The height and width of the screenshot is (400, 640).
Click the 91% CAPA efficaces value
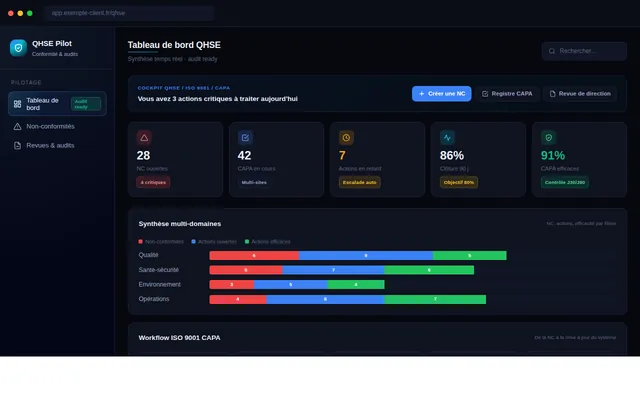pyautogui.click(x=553, y=156)
